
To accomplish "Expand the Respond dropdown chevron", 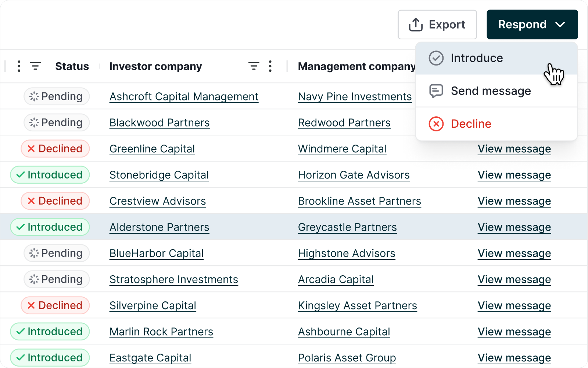I will [x=561, y=25].
